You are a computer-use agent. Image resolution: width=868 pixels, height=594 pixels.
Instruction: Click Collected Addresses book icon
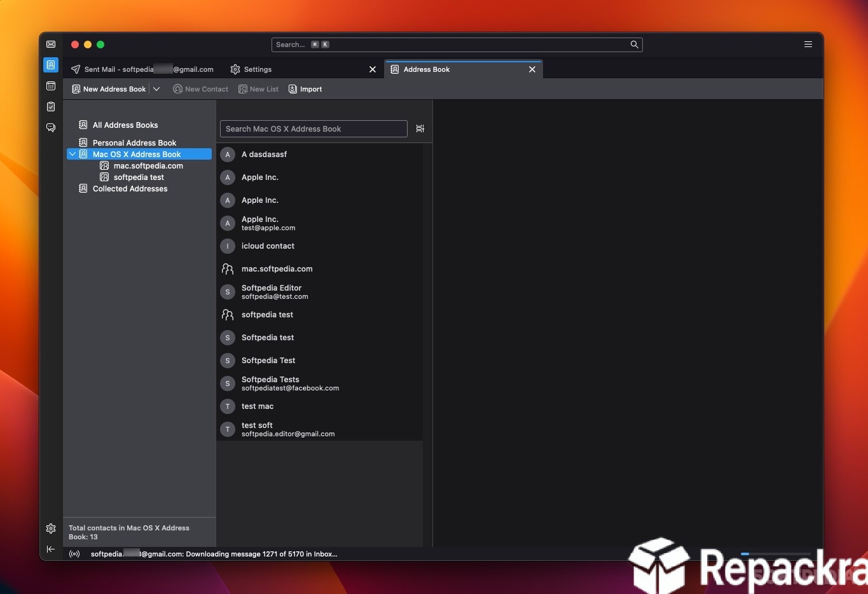[83, 188]
